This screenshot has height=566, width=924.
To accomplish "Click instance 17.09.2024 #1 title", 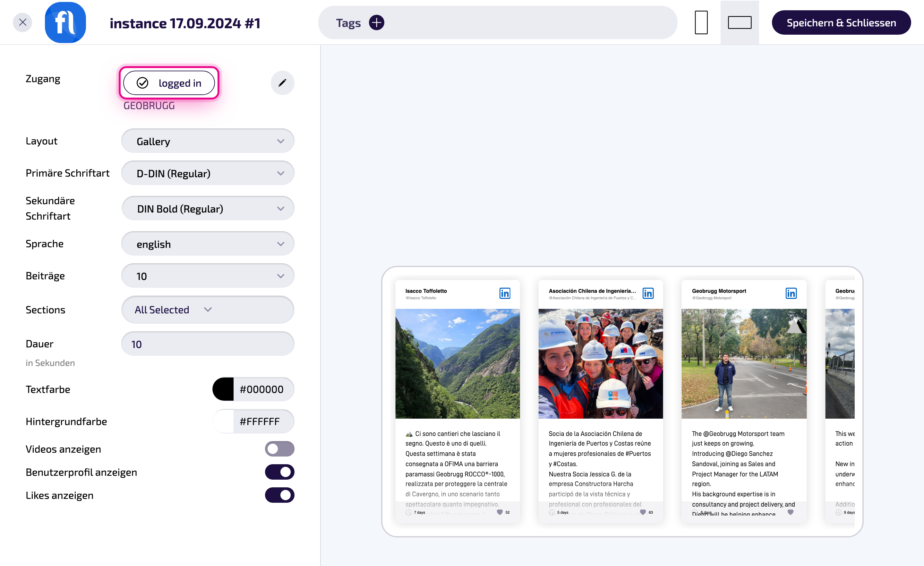I will point(185,23).
